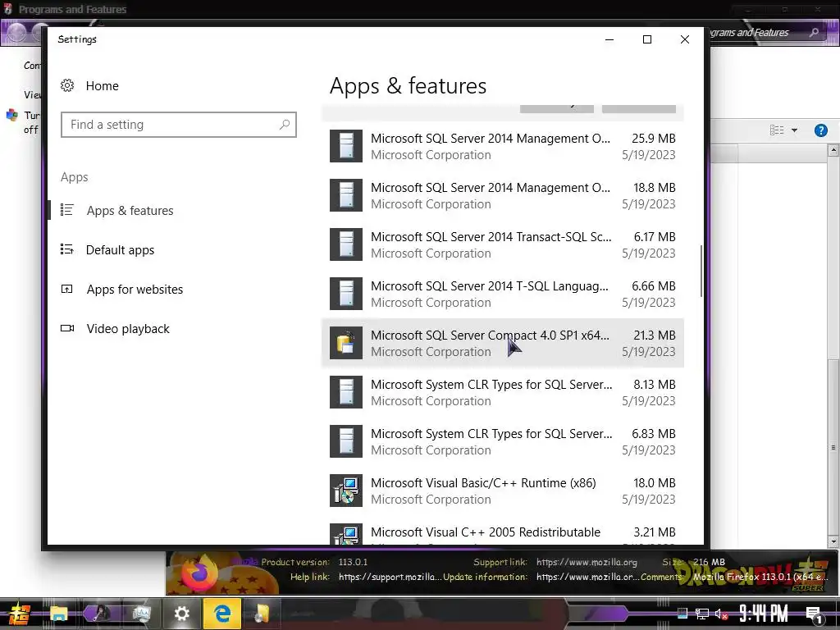Click the 6.83 MB size value
The width and height of the screenshot is (840, 630).
[654, 434]
